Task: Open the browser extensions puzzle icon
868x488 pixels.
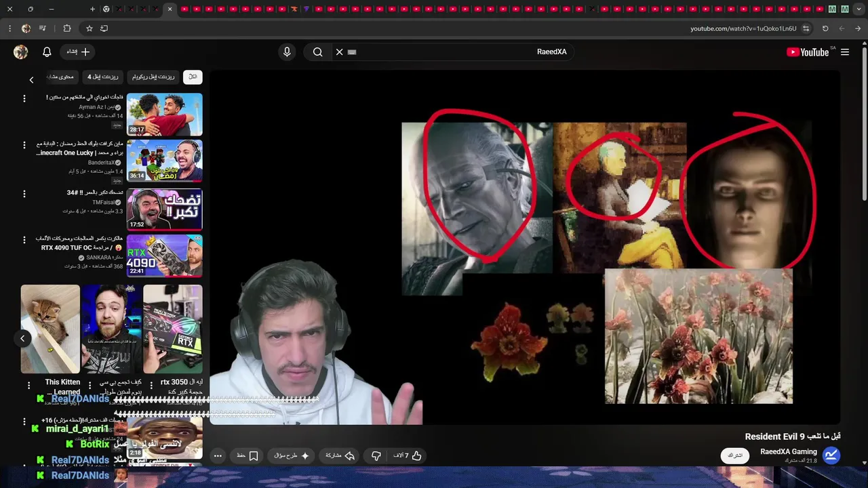Action: [x=66, y=28]
